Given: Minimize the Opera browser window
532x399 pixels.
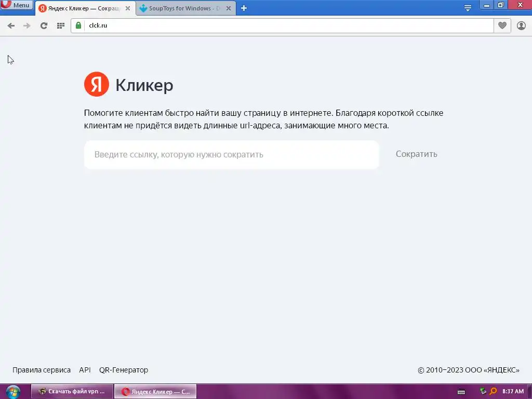Looking at the screenshot, I should click(x=486, y=5).
